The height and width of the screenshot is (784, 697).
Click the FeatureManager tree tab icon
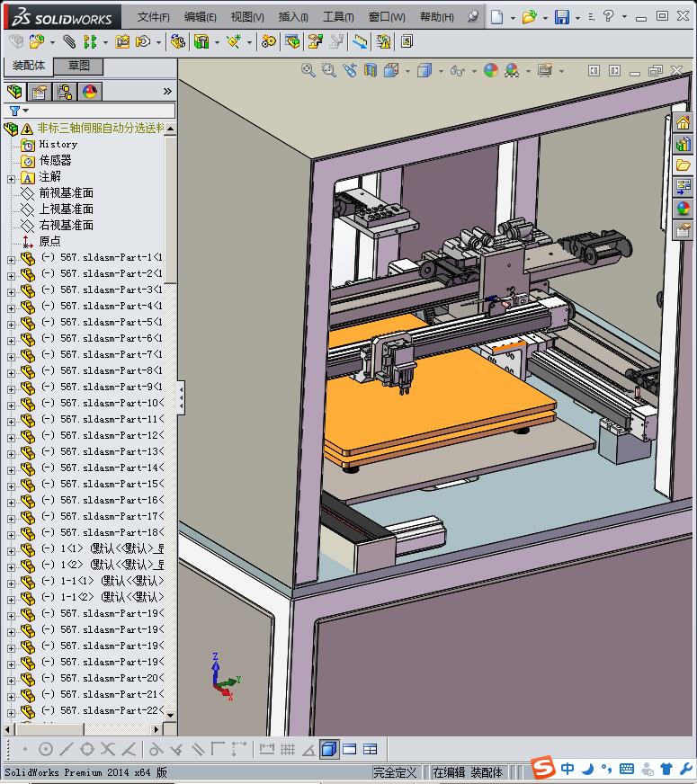14,92
